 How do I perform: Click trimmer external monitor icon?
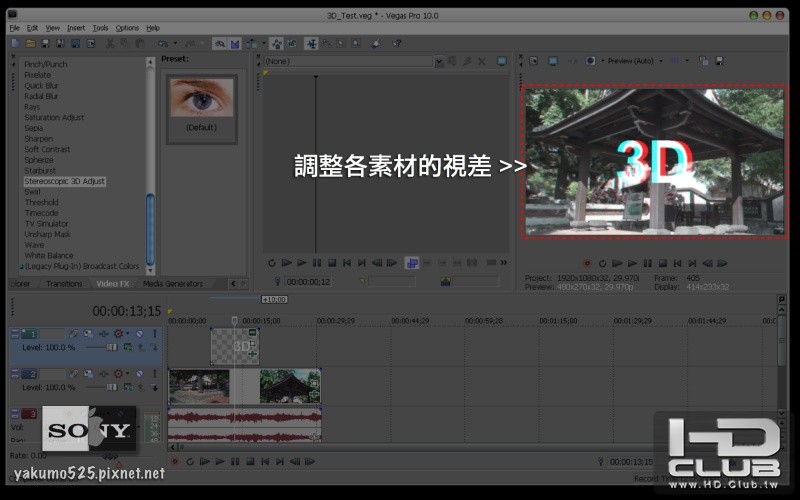[502, 61]
